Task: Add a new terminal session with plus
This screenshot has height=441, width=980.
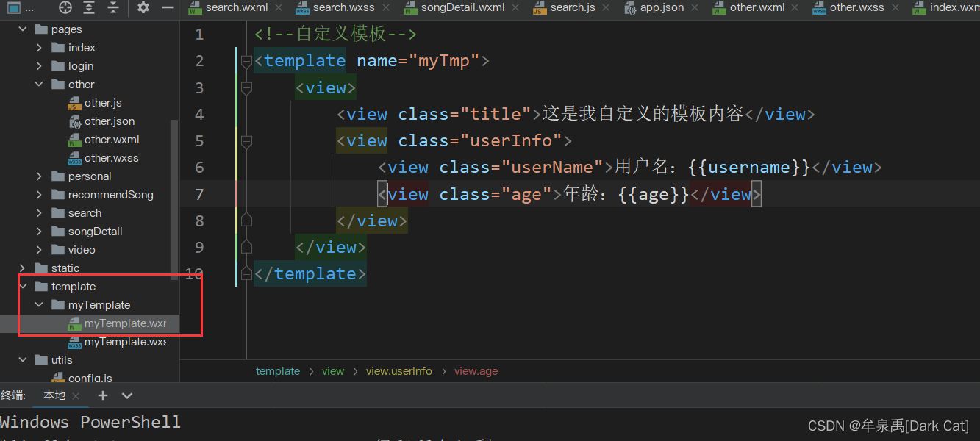Action: (x=103, y=395)
